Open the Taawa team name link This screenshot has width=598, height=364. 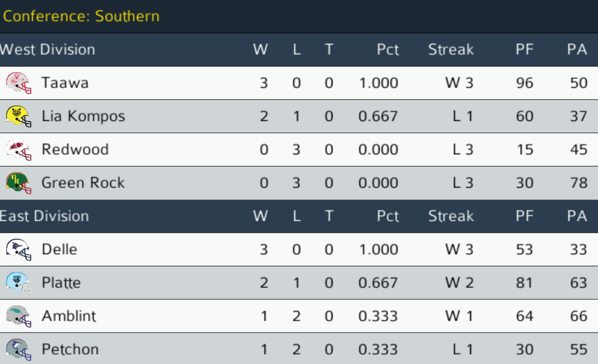pos(65,83)
